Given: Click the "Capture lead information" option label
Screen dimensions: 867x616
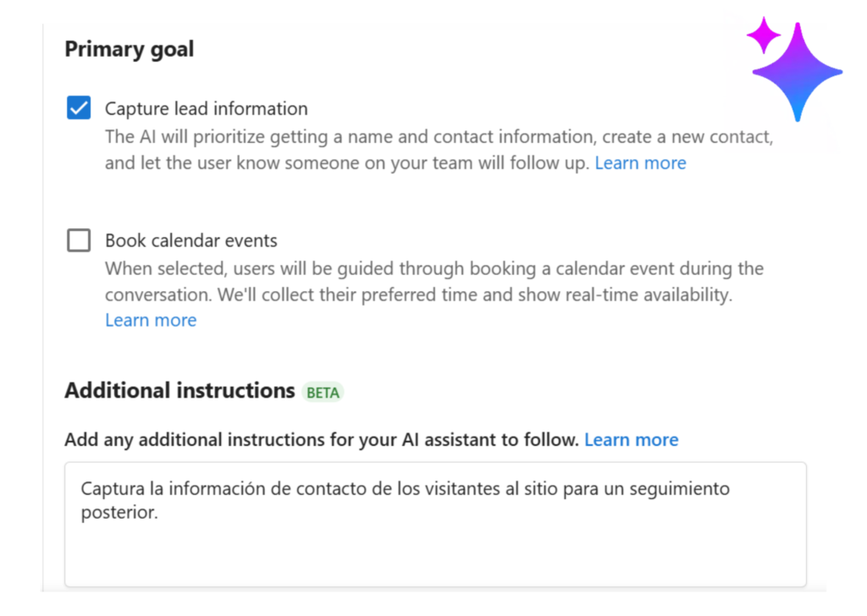Looking at the screenshot, I should click(206, 108).
